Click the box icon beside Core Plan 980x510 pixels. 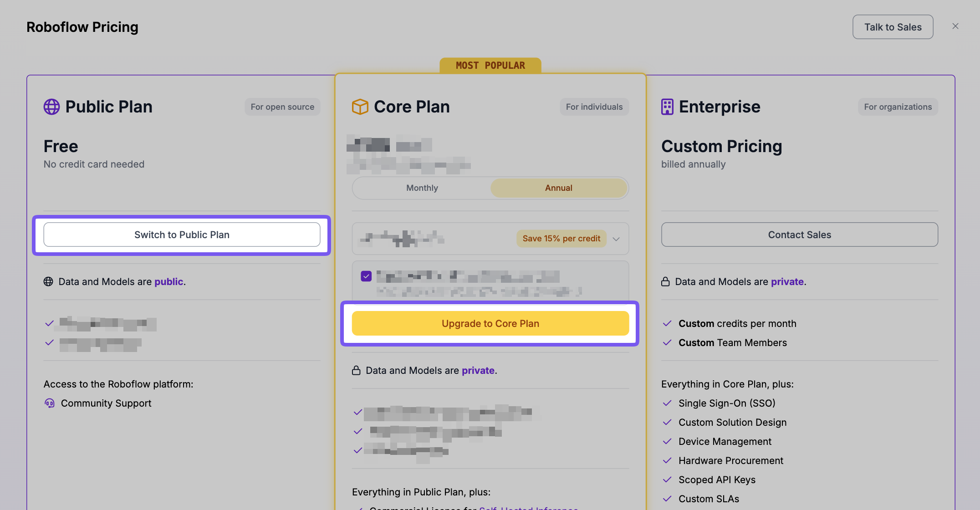360,107
